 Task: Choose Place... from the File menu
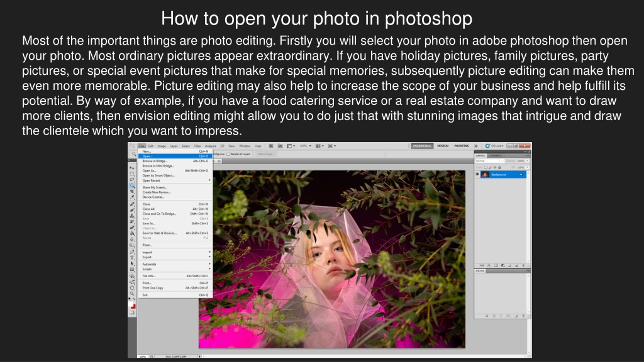[175, 244]
